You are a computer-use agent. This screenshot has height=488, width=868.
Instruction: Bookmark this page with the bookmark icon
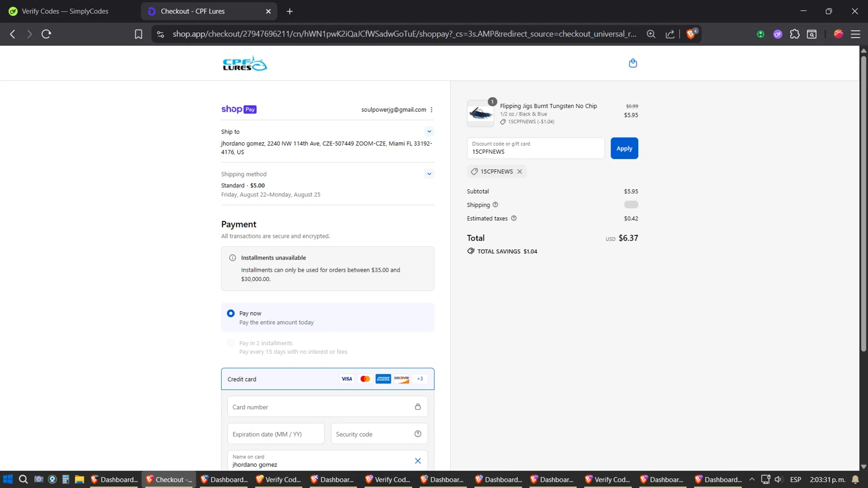point(138,34)
